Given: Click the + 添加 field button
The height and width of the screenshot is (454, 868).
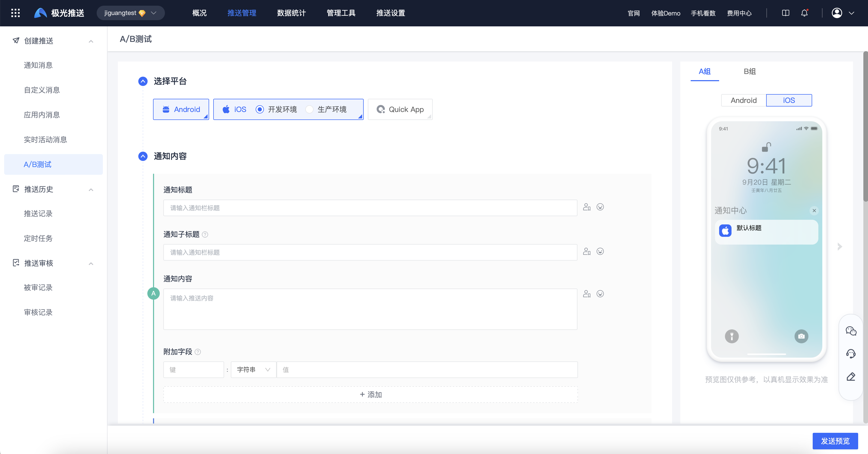Looking at the screenshot, I should 371,395.
